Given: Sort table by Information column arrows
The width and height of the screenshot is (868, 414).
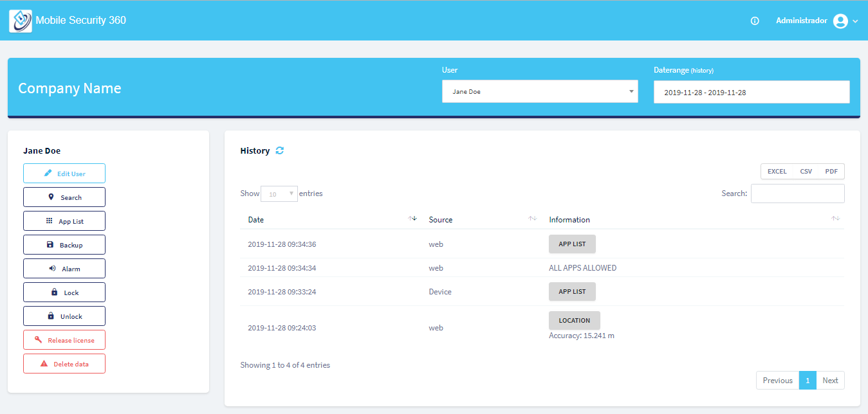Looking at the screenshot, I should pos(835,219).
